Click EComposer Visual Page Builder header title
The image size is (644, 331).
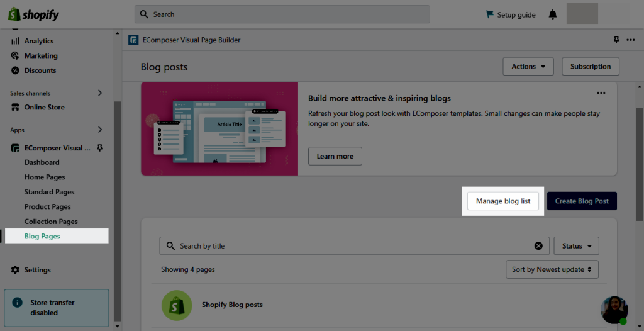pos(191,40)
